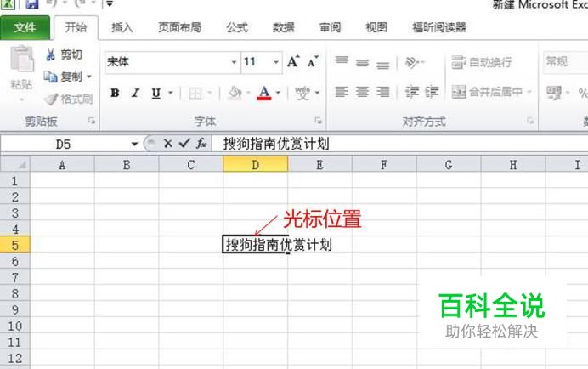This screenshot has height=369, width=588.
Task: Open the Copy (复制) dropdown arrow
Action: coord(89,77)
